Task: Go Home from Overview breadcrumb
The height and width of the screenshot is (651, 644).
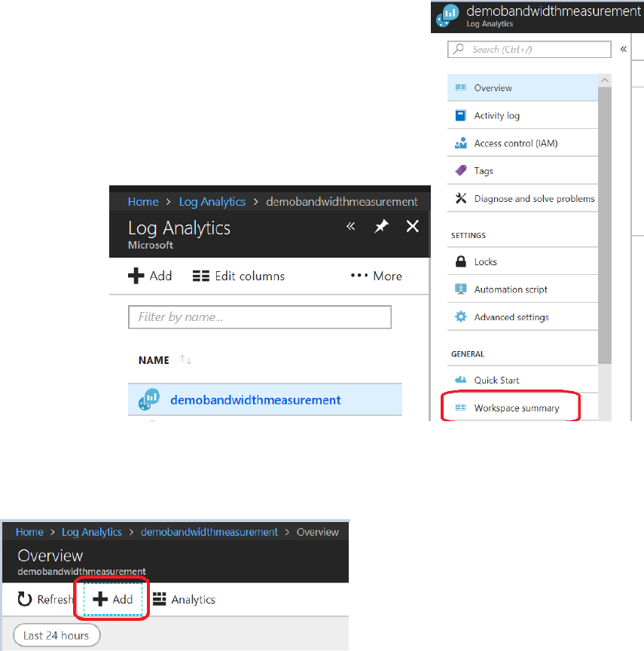Action: pyautogui.click(x=29, y=532)
